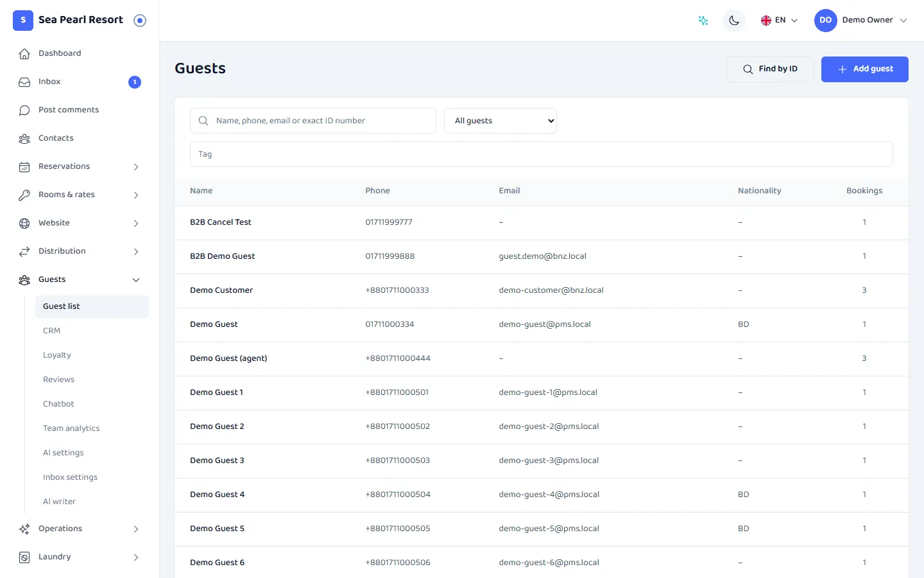The image size is (924, 578).
Task: Click the Website globe icon
Action: [24, 223]
